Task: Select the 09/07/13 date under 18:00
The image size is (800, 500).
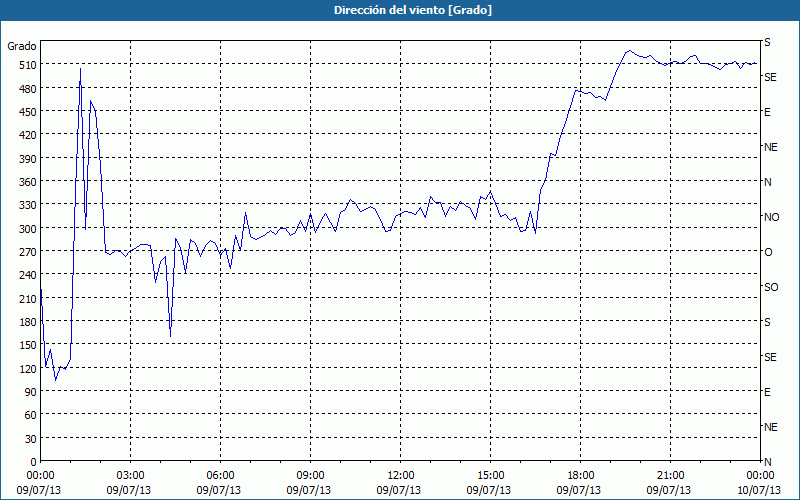Action: click(x=579, y=490)
